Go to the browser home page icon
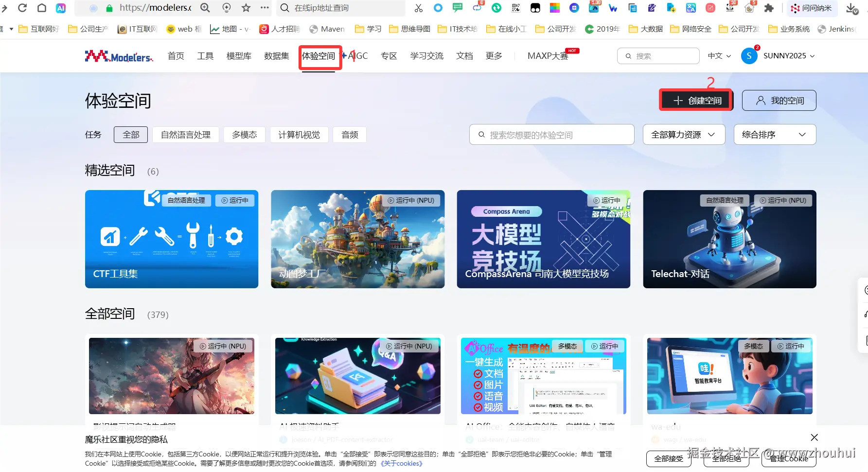 (x=42, y=8)
